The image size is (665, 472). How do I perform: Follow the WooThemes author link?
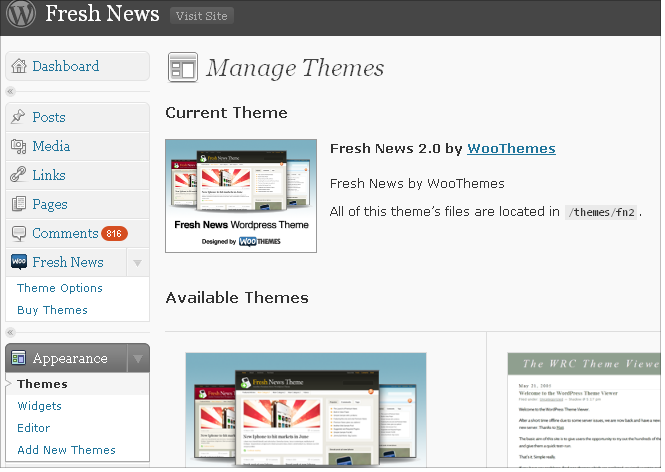pyautogui.click(x=511, y=148)
